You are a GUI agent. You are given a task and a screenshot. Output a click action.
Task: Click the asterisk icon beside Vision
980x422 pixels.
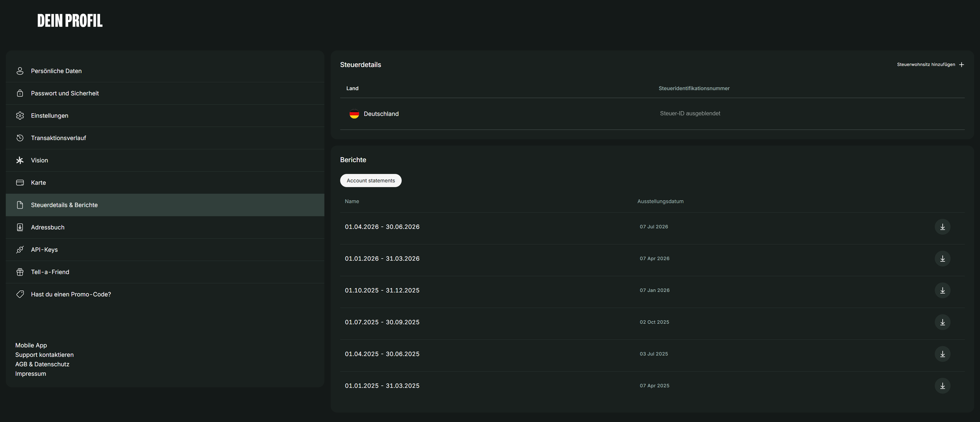click(20, 160)
